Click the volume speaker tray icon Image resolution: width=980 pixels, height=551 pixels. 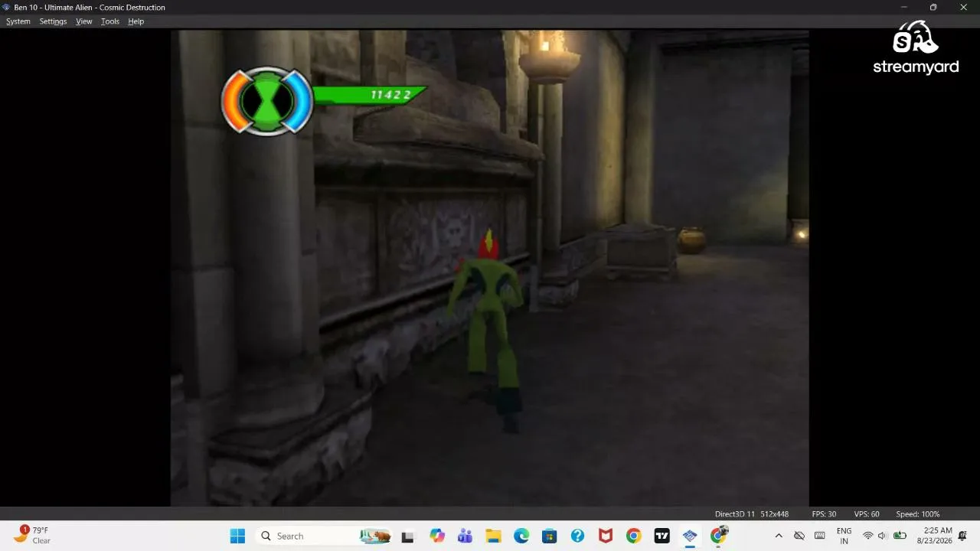(882, 536)
